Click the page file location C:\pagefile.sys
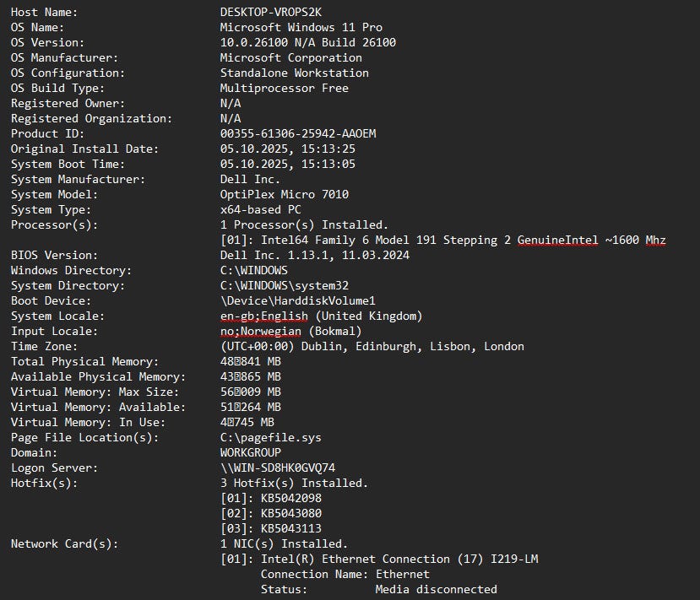The height and width of the screenshot is (600, 700). pyautogui.click(x=271, y=438)
